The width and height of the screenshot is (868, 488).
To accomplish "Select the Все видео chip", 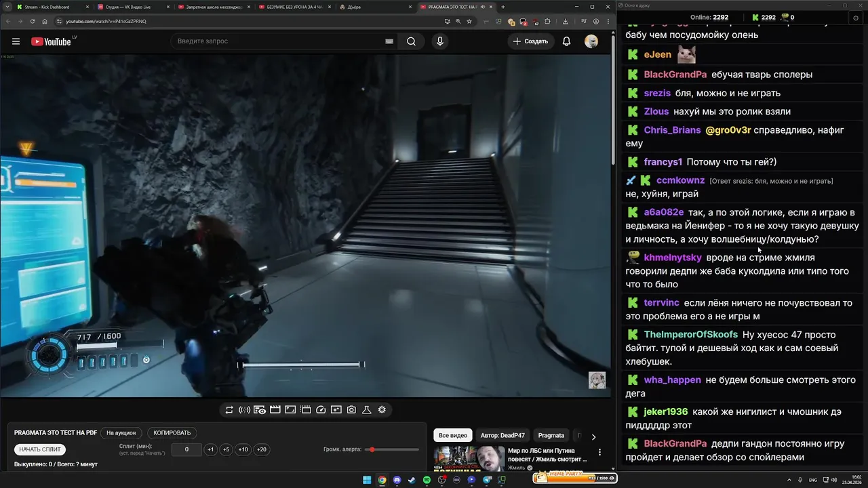I will [453, 436].
